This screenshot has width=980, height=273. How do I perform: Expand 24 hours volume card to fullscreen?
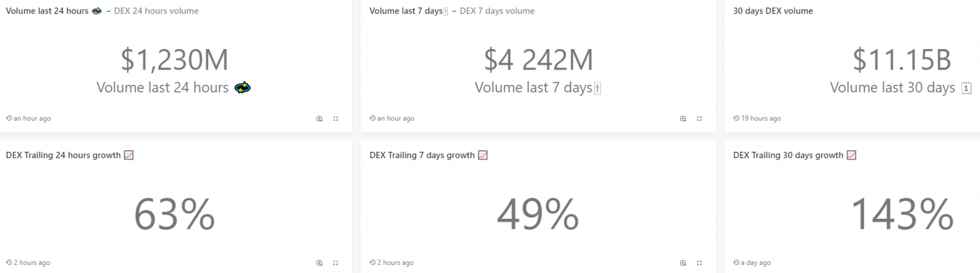(336, 119)
